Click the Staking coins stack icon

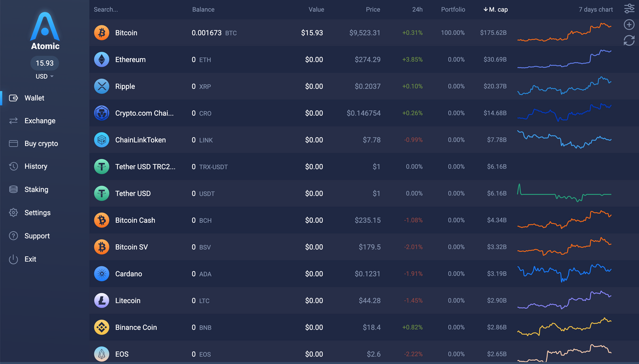click(13, 189)
